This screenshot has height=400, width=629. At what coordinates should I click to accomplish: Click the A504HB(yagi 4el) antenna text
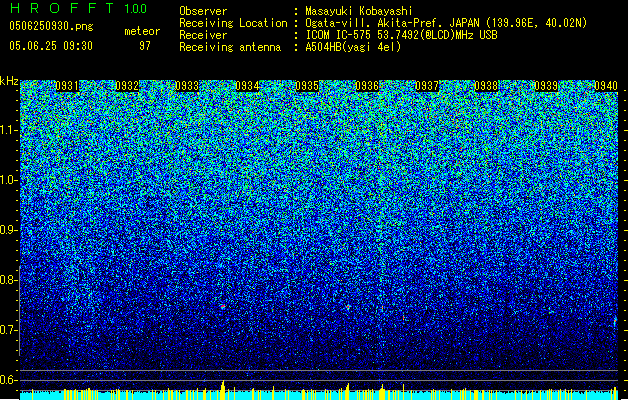353,47
